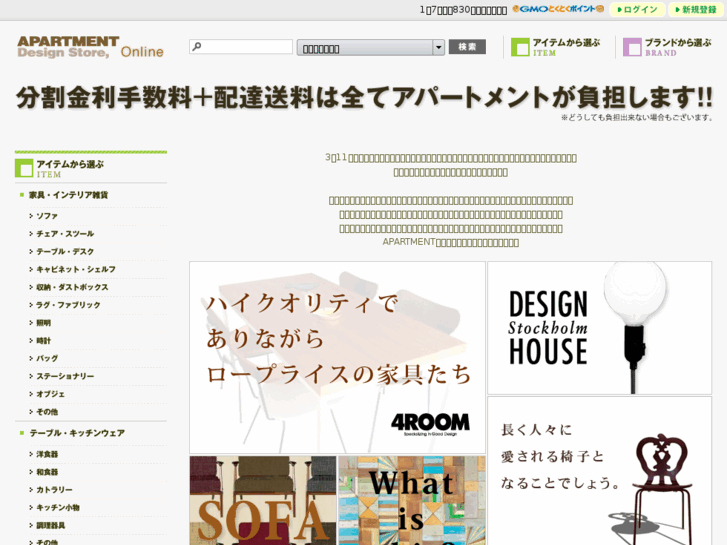Open the search category dropdown
This screenshot has height=545, width=727.
(x=370, y=47)
